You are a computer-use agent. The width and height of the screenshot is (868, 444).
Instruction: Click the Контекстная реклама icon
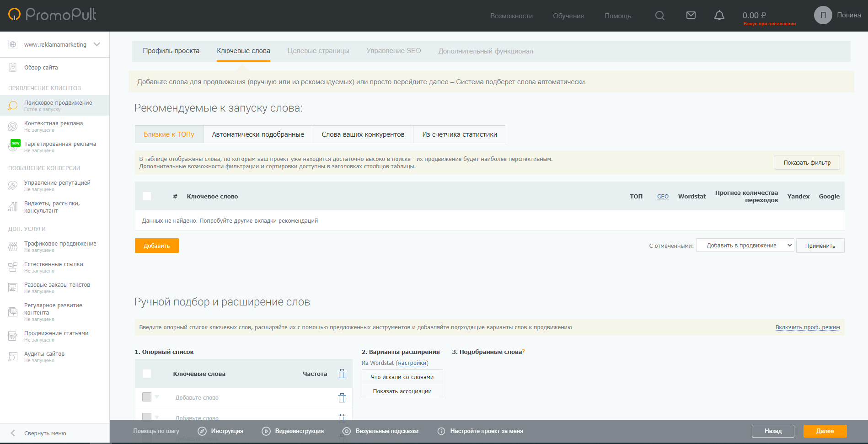(13, 126)
